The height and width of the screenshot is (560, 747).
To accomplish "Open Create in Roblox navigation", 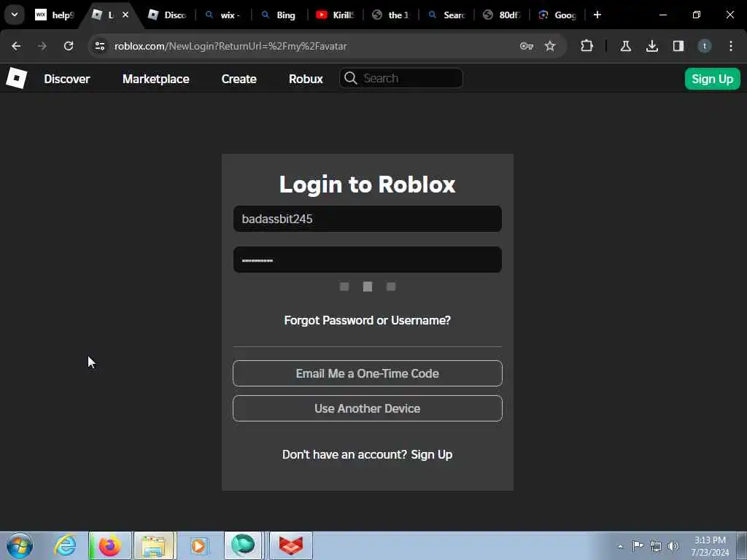I will point(239,79).
